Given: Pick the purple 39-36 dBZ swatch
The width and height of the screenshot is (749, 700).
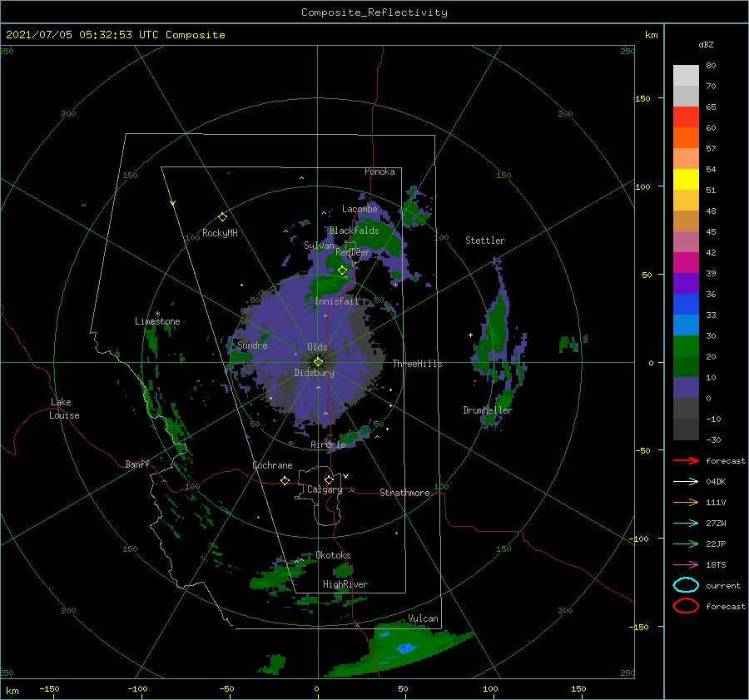Looking at the screenshot, I should coord(686,284).
